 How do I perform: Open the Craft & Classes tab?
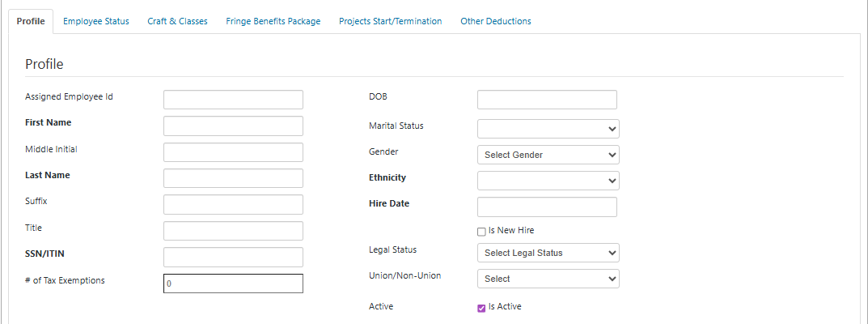click(x=177, y=21)
